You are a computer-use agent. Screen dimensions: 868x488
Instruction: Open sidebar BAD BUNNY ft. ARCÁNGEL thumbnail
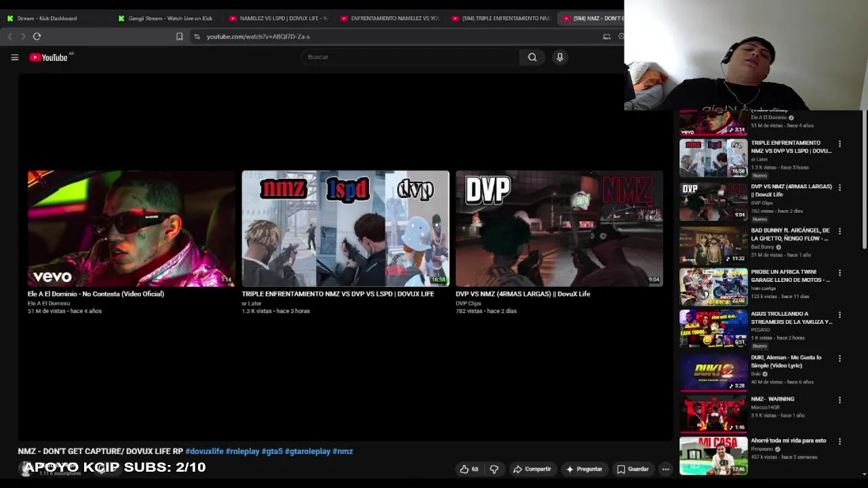(713, 245)
